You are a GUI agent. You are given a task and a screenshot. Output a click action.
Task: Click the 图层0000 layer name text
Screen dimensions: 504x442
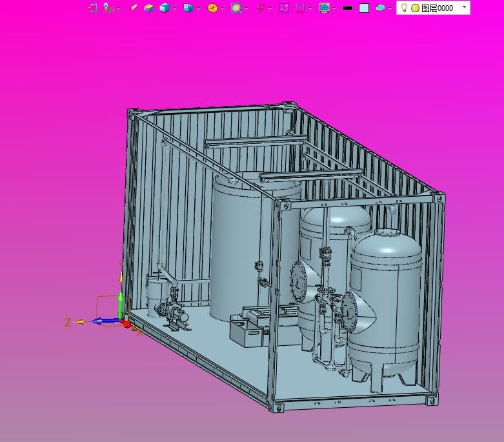coord(437,8)
